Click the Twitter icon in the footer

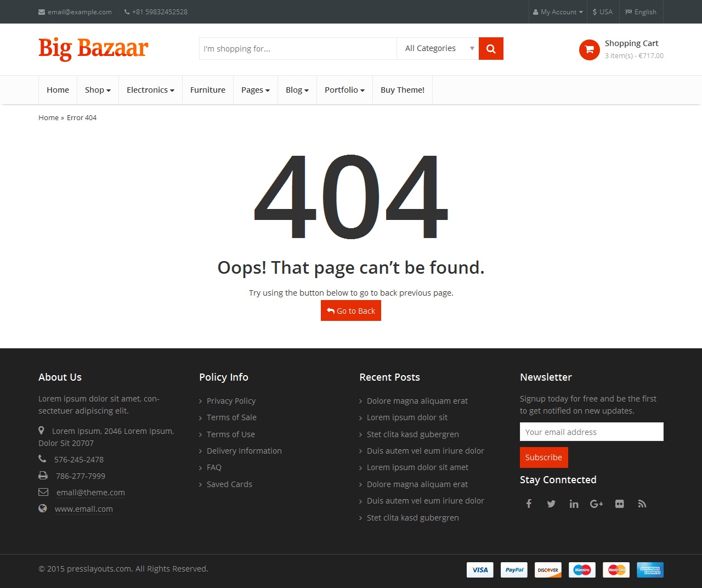[x=551, y=504]
